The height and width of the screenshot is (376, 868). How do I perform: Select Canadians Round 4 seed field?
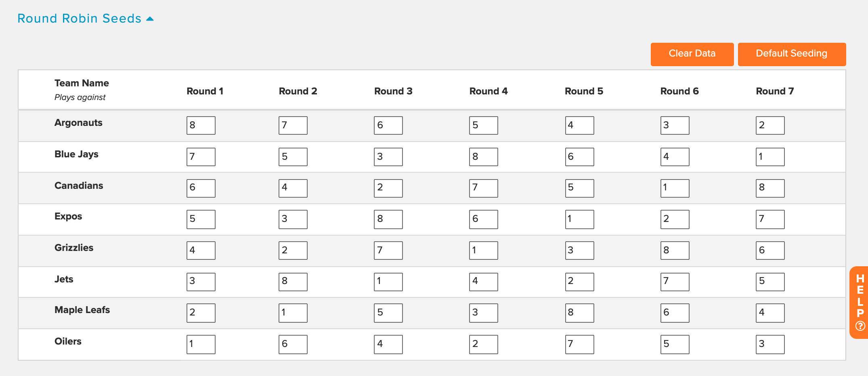pos(484,188)
